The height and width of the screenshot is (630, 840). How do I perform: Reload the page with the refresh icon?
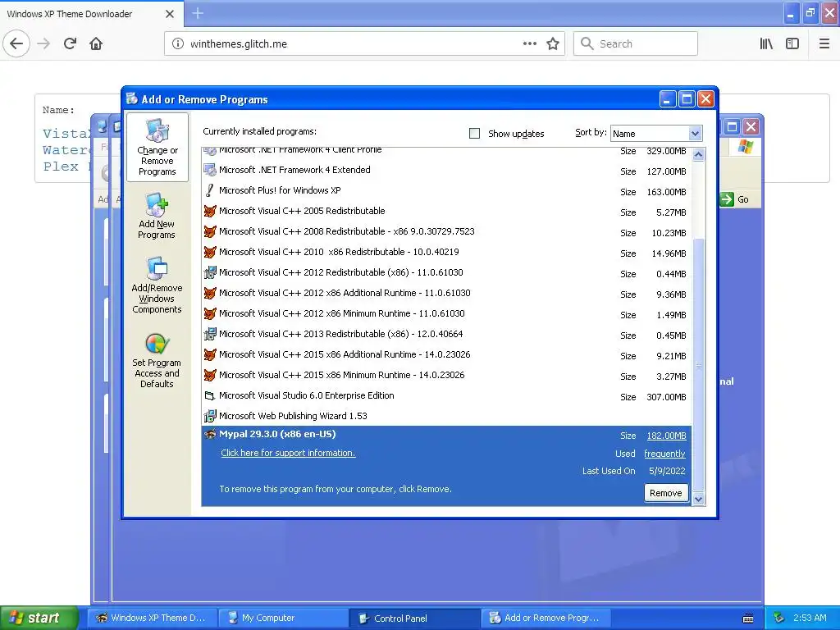click(x=70, y=43)
